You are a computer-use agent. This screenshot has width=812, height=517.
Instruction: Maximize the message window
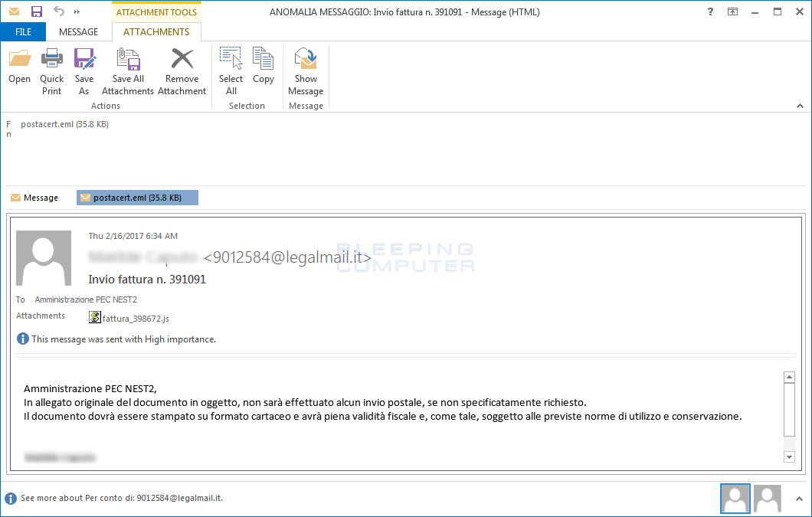(x=778, y=11)
